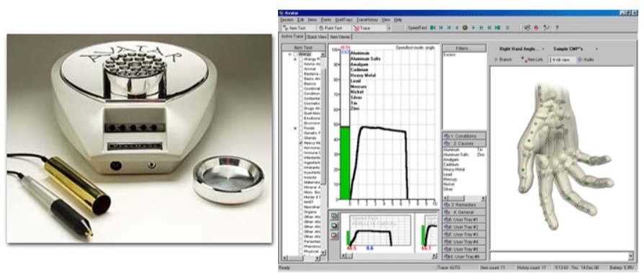
Task: Click the causes list horizontal scrollbar
Action: 464,198
